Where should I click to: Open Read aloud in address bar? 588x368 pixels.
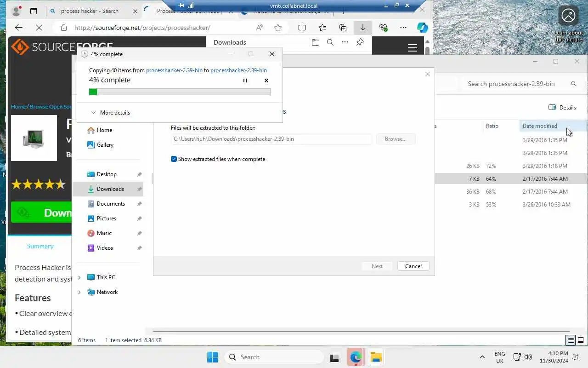(x=260, y=28)
